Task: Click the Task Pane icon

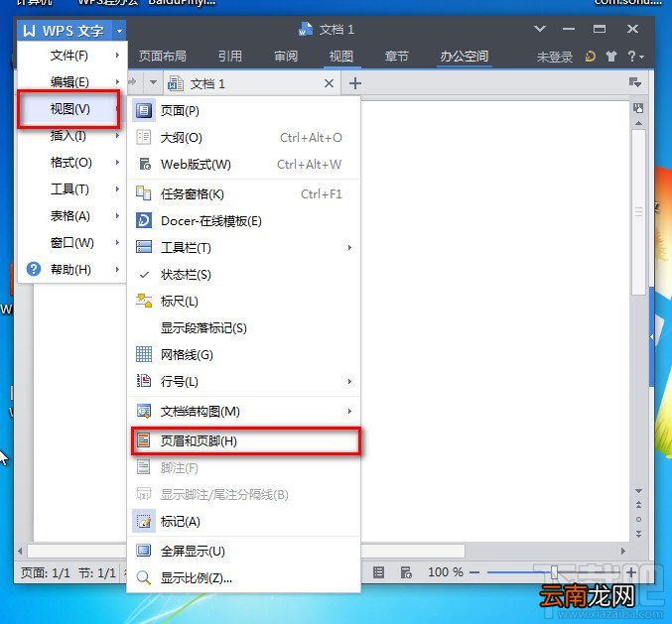Action: [144, 193]
